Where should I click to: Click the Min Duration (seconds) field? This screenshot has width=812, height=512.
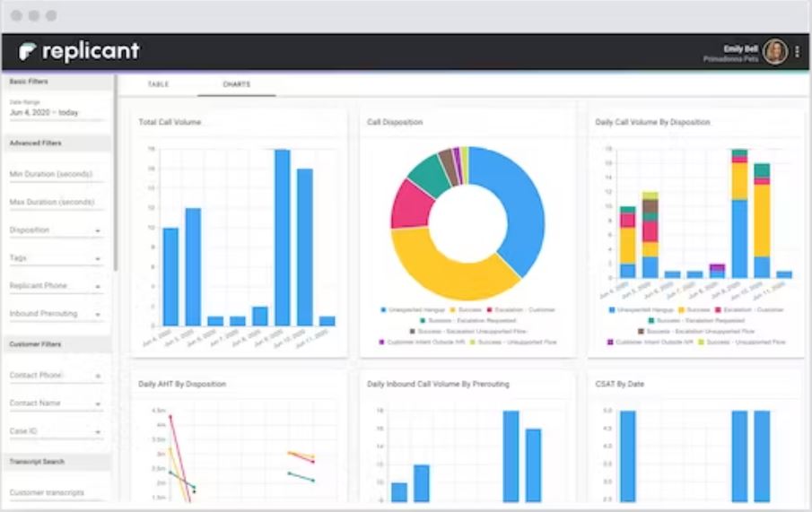coord(56,174)
